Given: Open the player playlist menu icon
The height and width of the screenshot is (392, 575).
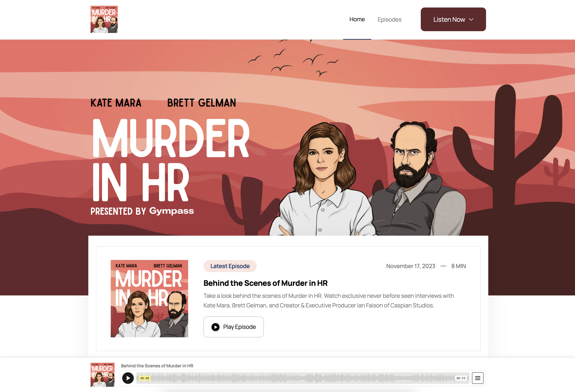Looking at the screenshot, I should (478, 378).
